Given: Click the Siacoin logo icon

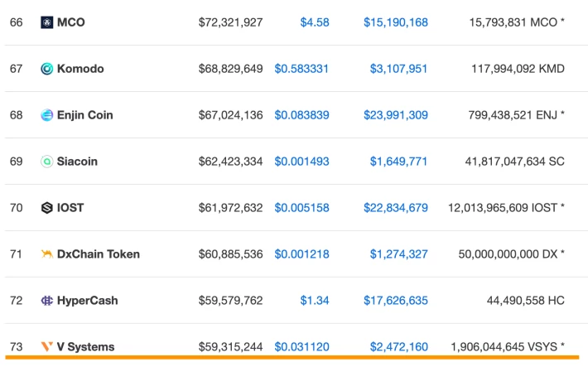Looking at the screenshot, I should pos(47,162).
